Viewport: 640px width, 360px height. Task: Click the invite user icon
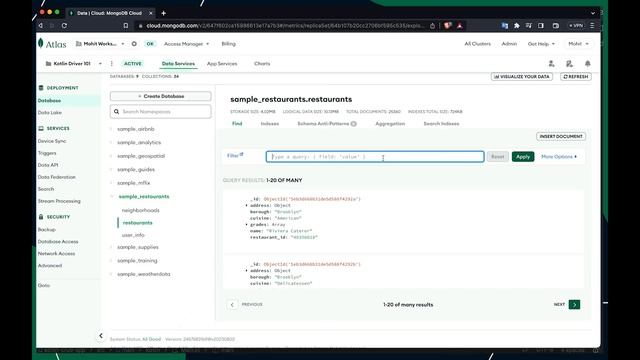[x=551, y=64]
